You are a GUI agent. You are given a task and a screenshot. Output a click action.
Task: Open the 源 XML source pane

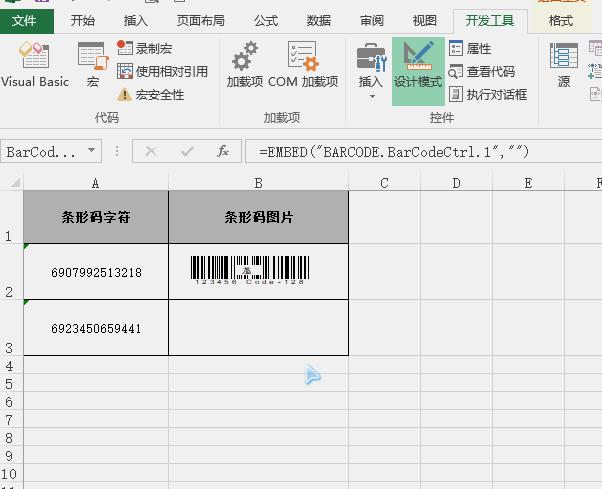tap(564, 64)
